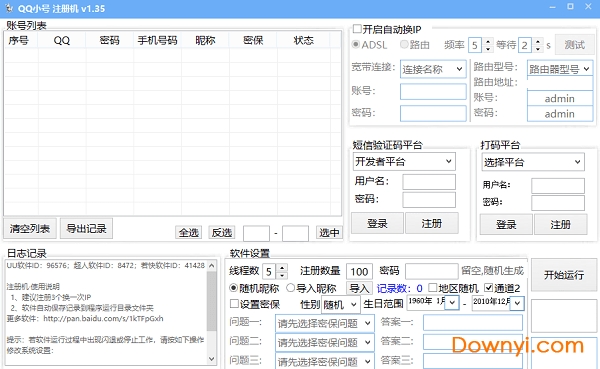The width and height of the screenshot is (600, 369).
Task: Click the router 密码 admin field
Action: tap(560, 114)
